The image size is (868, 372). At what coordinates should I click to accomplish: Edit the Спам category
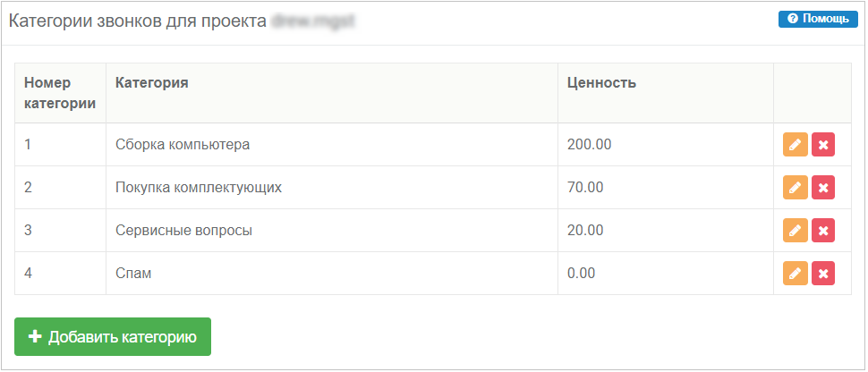pos(795,273)
